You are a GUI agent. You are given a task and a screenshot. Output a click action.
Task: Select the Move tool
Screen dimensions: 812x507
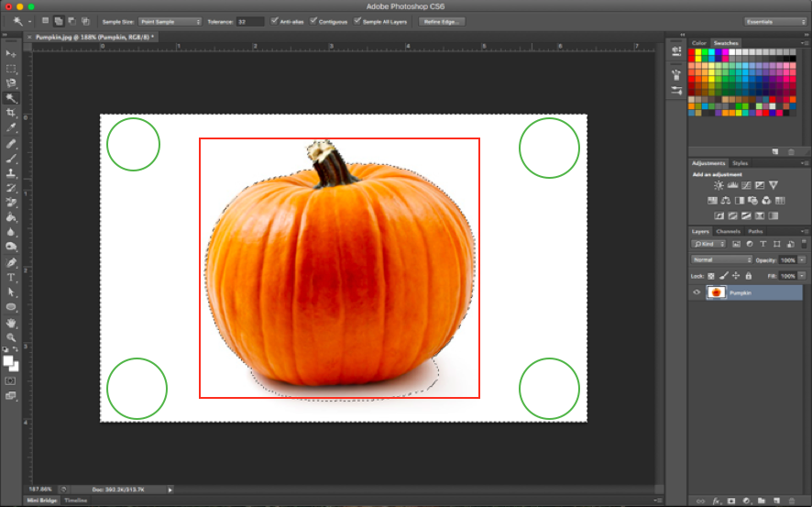pos(11,54)
